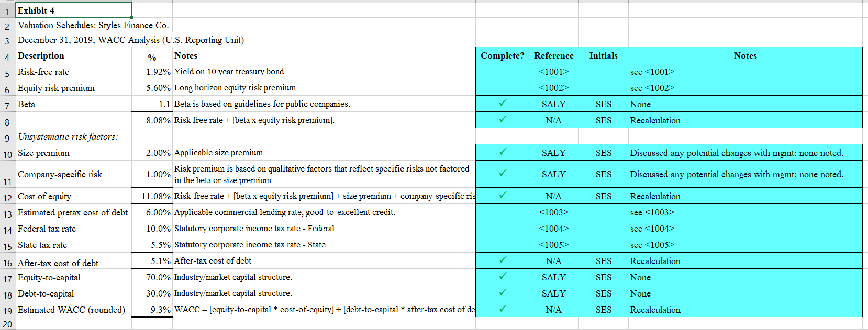Click the 5.5% state tax value
Screen dimensions: 868x330
coord(152,245)
